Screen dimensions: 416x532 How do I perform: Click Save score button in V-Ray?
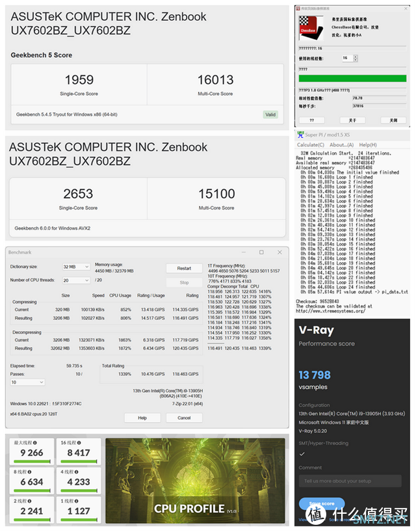[x=322, y=503]
